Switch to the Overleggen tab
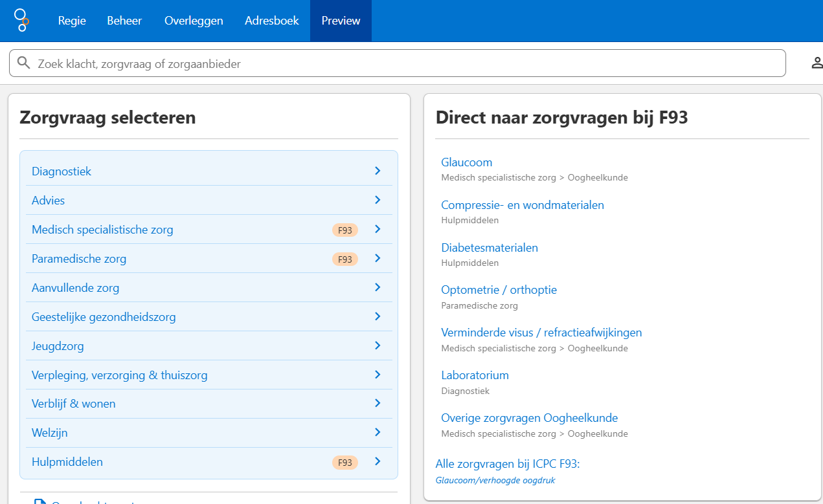 (194, 20)
